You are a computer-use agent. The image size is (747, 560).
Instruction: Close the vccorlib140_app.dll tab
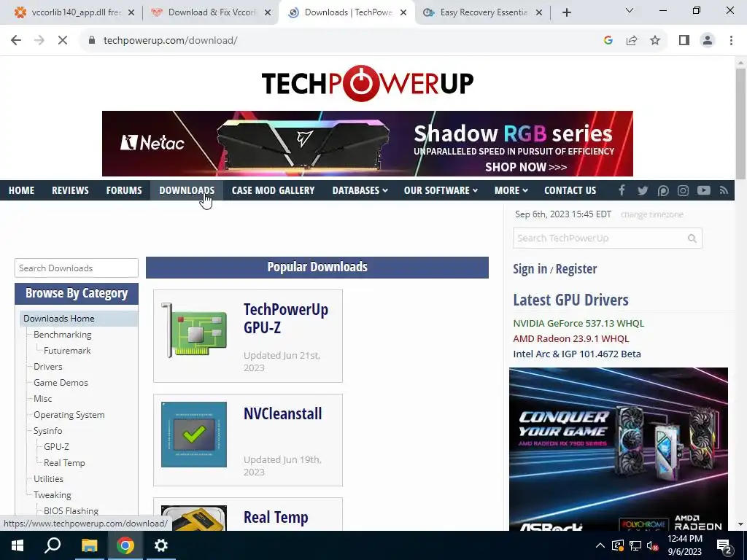(131, 13)
